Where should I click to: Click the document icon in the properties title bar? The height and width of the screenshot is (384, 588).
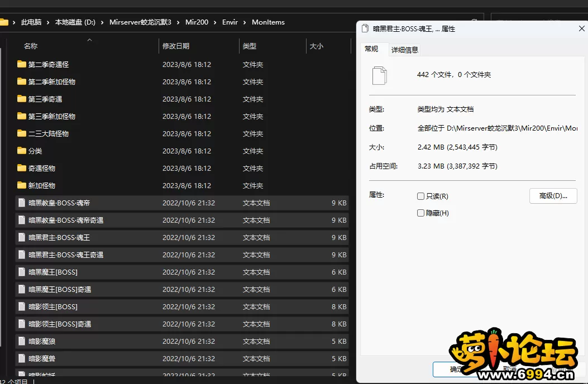365,28
